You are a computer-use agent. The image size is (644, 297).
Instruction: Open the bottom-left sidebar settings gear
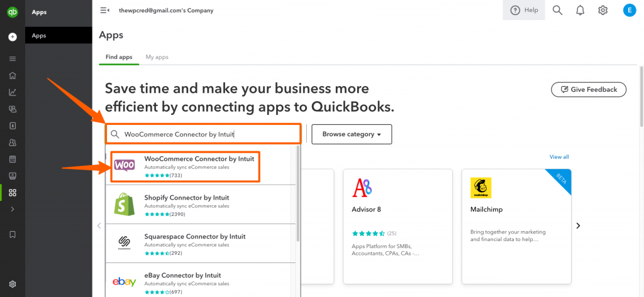pyautogui.click(x=13, y=284)
